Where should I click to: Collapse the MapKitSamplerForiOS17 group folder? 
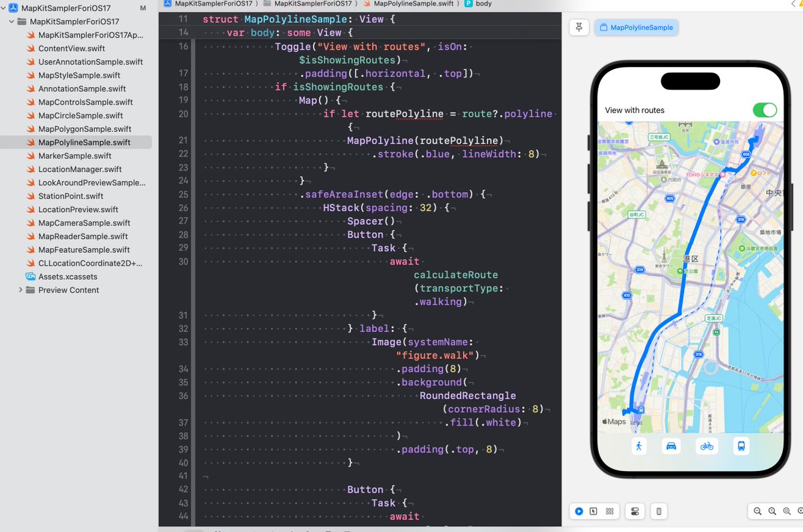point(12,21)
